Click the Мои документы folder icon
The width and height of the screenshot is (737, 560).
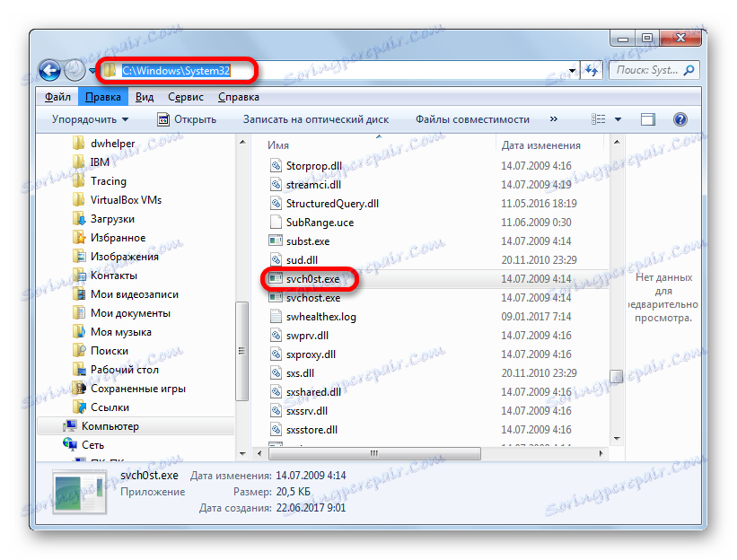coord(79,313)
